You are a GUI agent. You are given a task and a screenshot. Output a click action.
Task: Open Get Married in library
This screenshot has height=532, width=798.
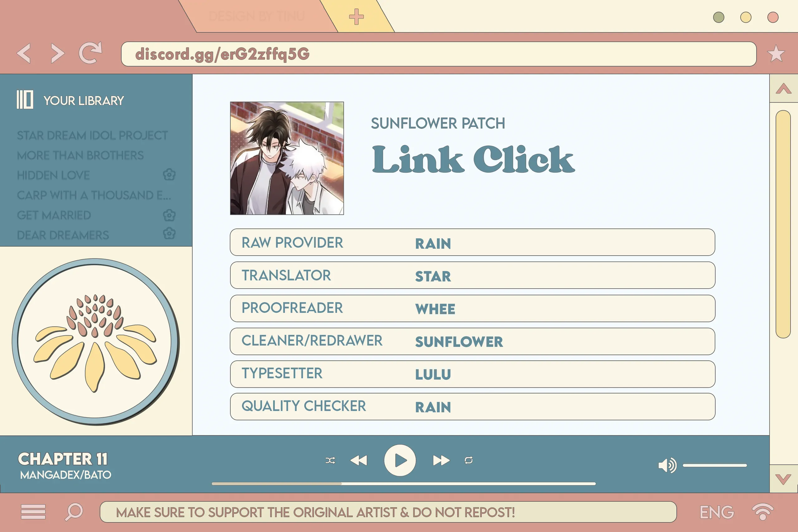[54, 215]
